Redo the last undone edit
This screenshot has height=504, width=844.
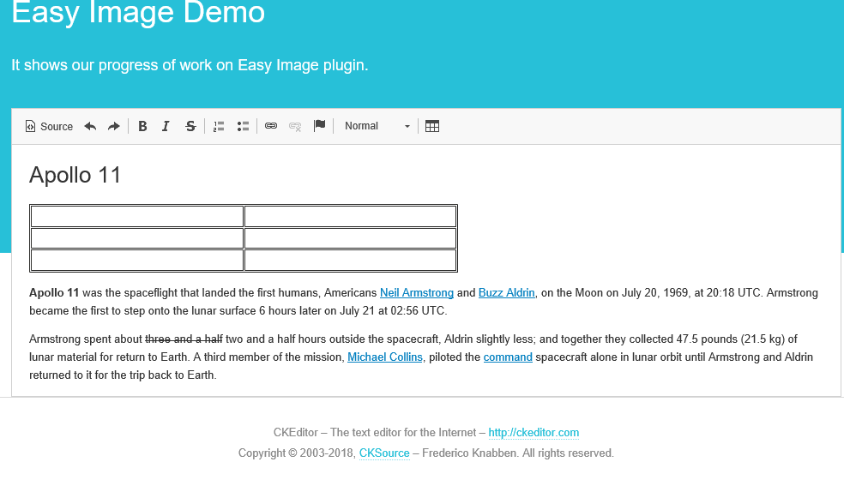click(x=113, y=126)
